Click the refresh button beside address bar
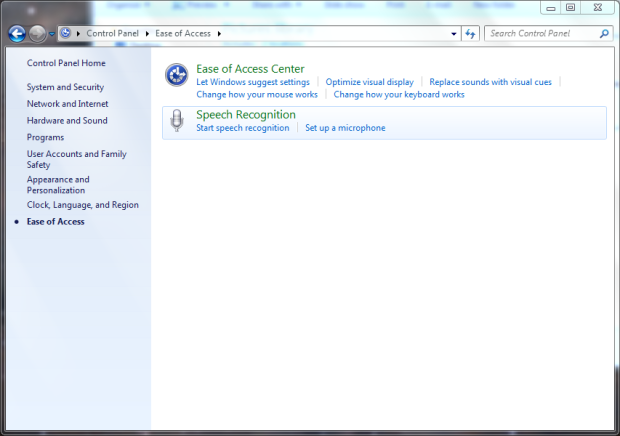The image size is (620, 436). [471, 34]
